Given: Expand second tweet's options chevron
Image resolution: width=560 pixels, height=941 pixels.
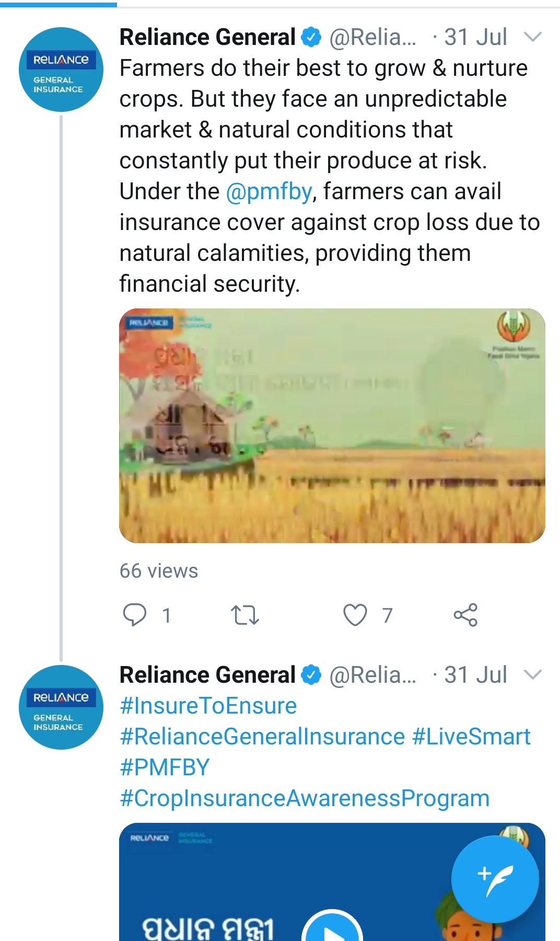Looking at the screenshot, I should pos(532,674).
